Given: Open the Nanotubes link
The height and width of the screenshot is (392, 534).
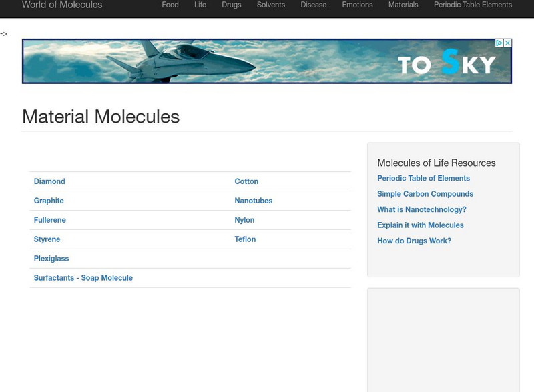Looking at the screenshot, I should [x=254, y=201].
